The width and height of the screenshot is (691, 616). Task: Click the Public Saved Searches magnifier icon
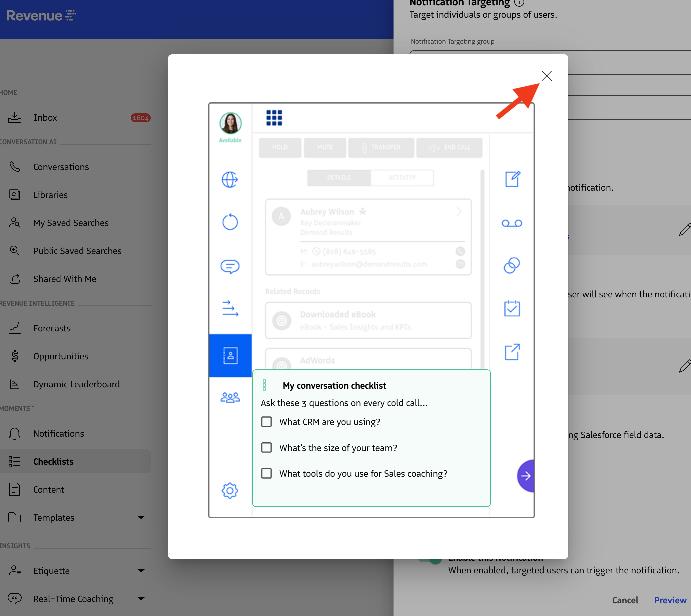[x=15, y=250]
